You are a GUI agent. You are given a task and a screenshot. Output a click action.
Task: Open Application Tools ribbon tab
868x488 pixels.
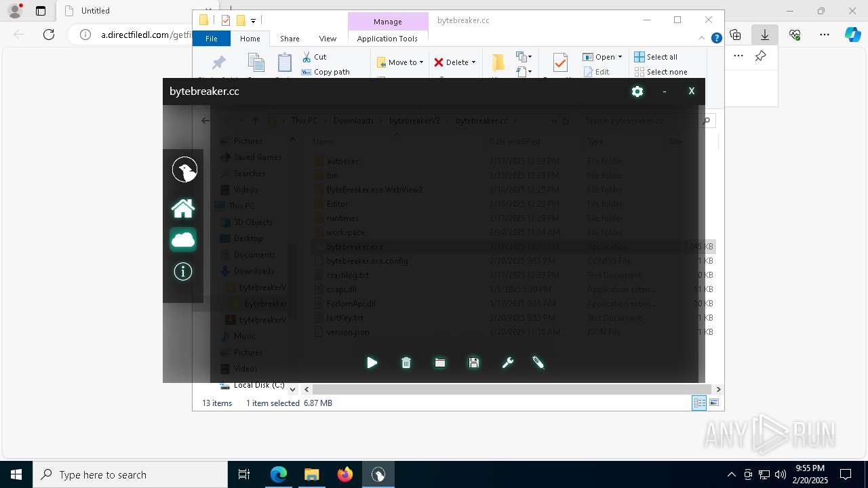coord(387,39)
